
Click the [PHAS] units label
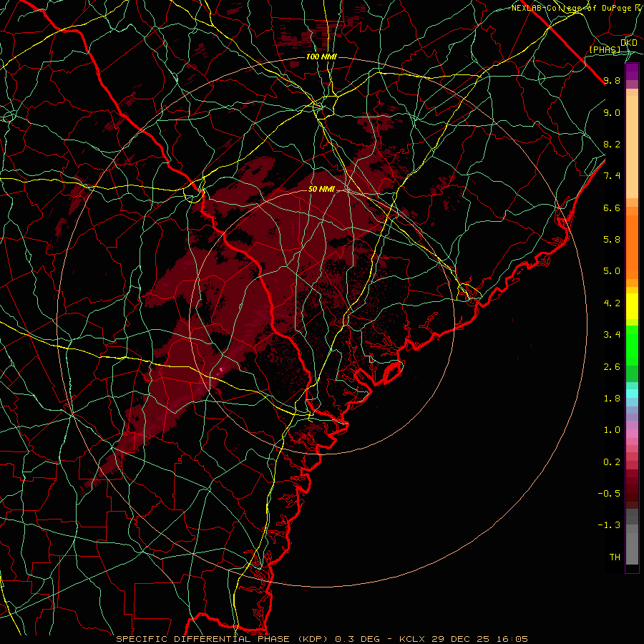pos(605,50)
